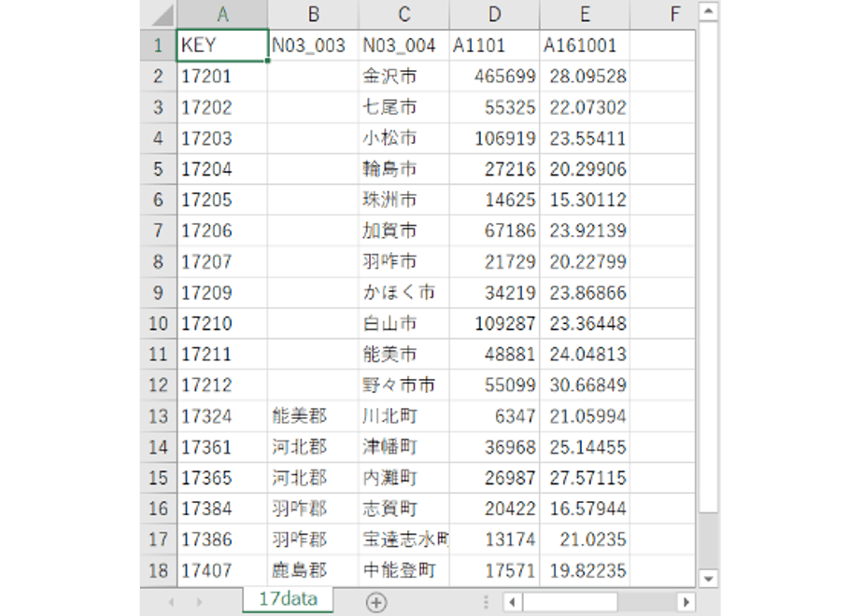Select cell A161001
This screenshot has height=616, width=863.
pyautogui.click(x=585, y=45)
